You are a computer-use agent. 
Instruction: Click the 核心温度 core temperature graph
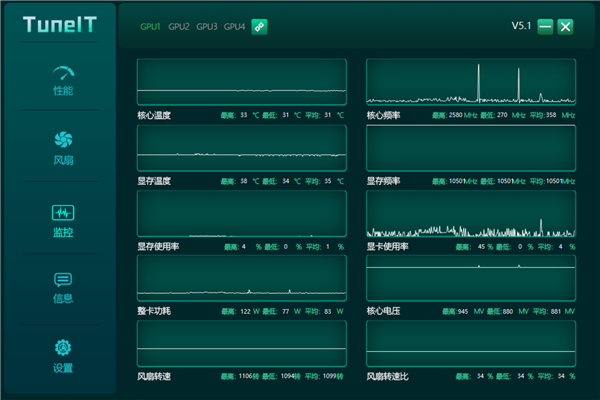click(241, 82)
